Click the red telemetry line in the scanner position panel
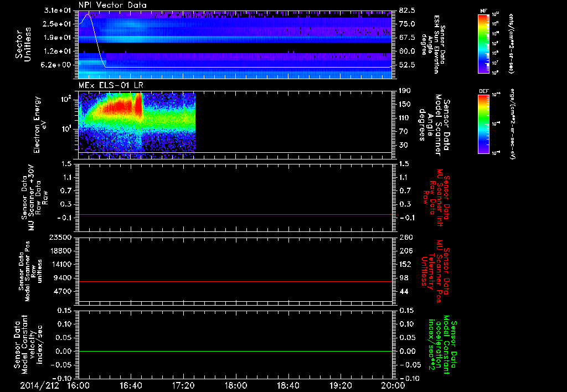The width and height of the screenshot is (567, 392). (x=235, y=281)
